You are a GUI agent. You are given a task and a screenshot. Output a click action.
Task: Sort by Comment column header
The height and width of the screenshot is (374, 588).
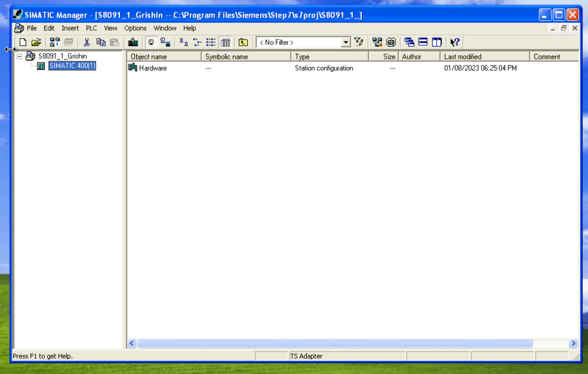pos(554,56)
